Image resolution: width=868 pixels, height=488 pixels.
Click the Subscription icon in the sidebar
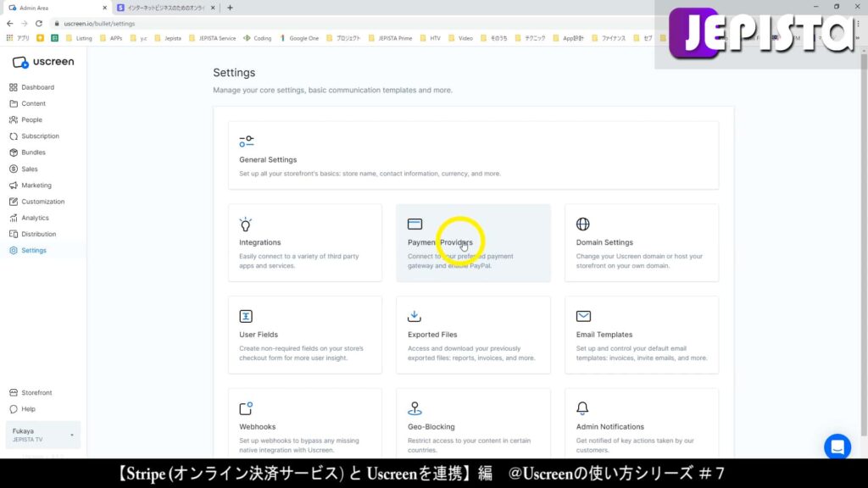click(14, 136)
